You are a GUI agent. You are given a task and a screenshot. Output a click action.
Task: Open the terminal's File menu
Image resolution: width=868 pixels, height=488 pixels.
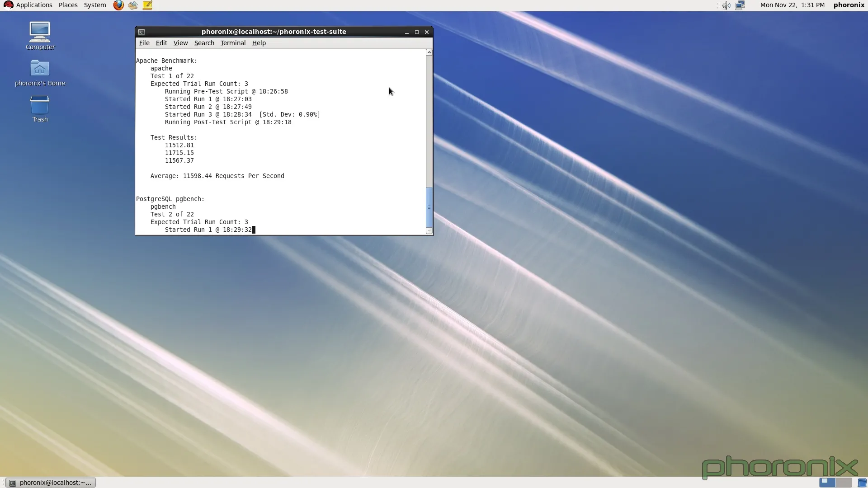(x=144, y=43)
